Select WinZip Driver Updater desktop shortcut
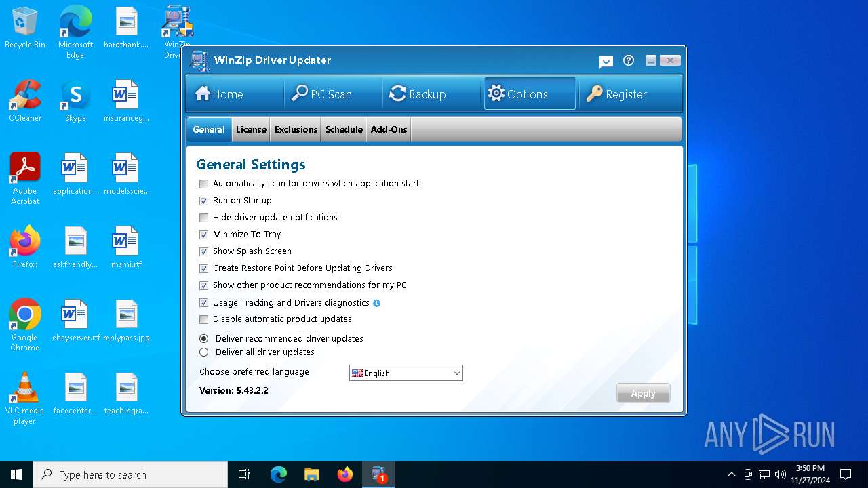 tap(177, 33)
